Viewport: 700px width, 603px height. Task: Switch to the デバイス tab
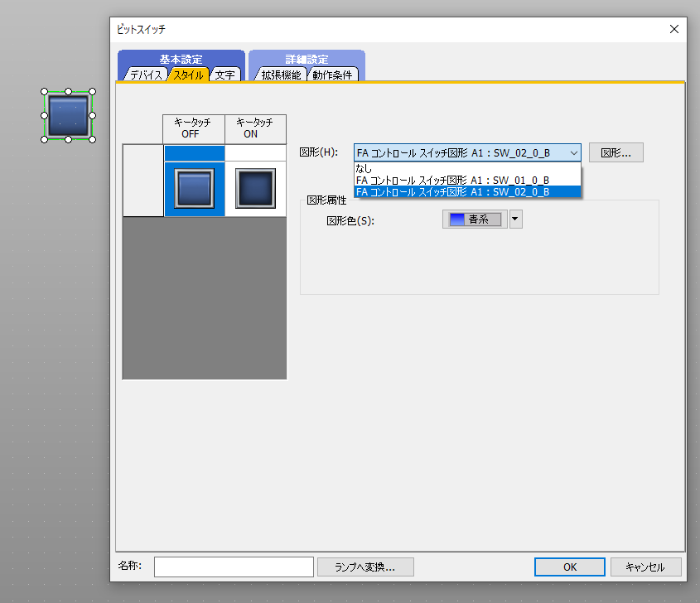(145, 75)
